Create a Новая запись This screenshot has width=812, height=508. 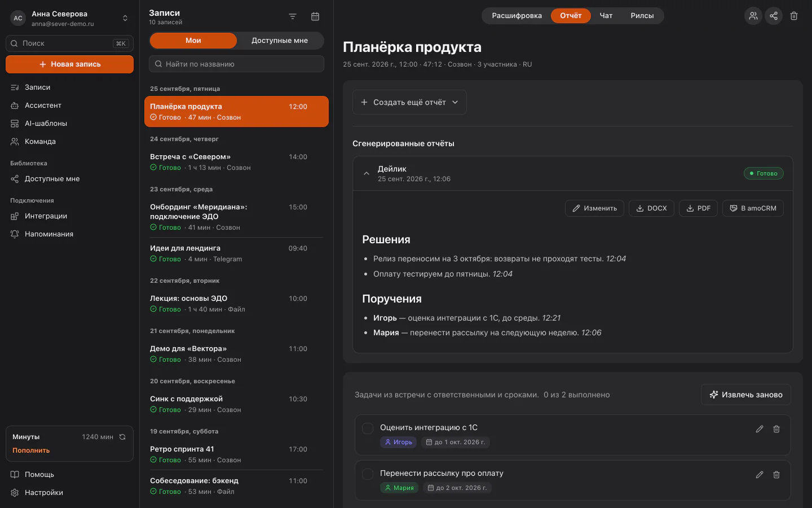(69, 64)
